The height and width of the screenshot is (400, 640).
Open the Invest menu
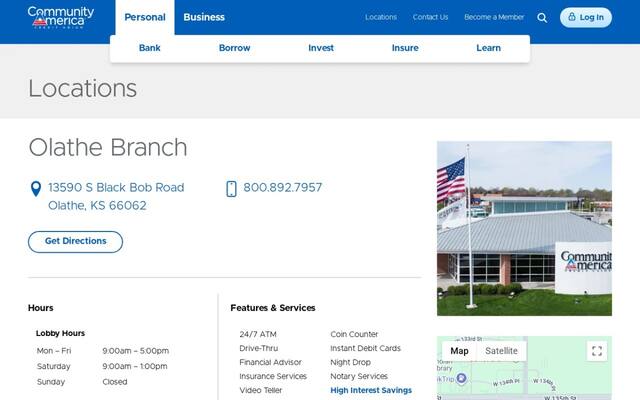click(321, 48)
